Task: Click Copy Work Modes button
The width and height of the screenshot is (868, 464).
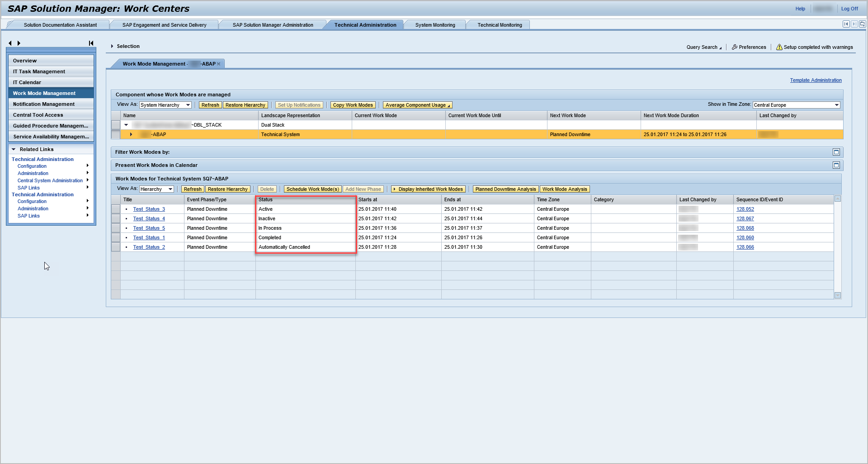Action: coord(353,105)
